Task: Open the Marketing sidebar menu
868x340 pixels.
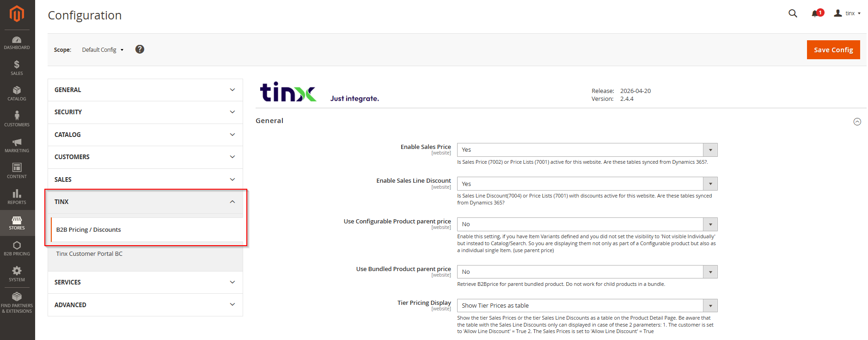Action: [17, 145]
